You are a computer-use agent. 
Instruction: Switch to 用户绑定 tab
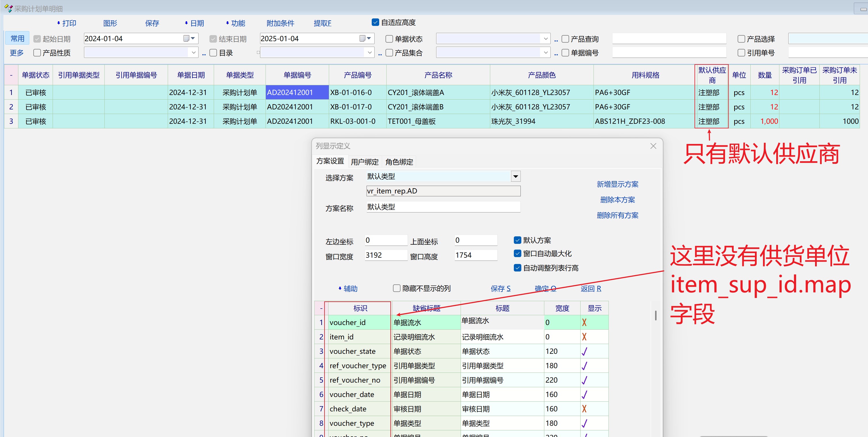pyautogui.click(x=365, y=162)
